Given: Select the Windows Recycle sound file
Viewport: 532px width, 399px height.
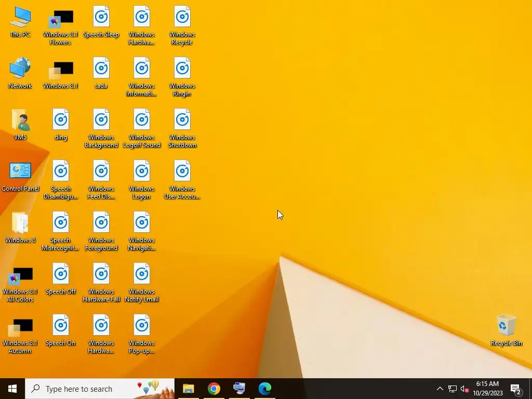Looking at the screenshot, I should click(182, 25).
